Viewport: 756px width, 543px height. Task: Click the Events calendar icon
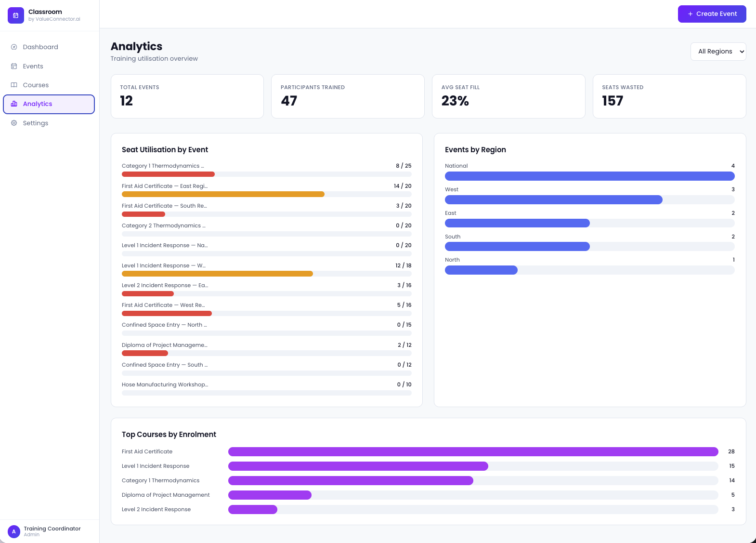(x=14, y=66)
